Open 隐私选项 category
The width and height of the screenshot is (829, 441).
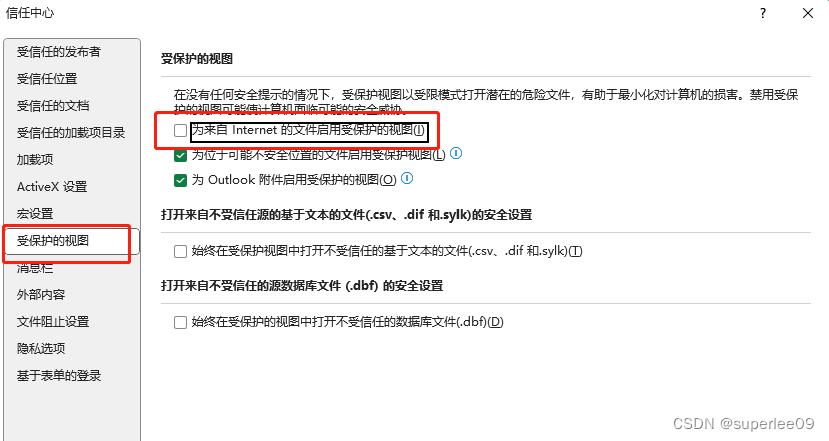click(x=41, y=348)
